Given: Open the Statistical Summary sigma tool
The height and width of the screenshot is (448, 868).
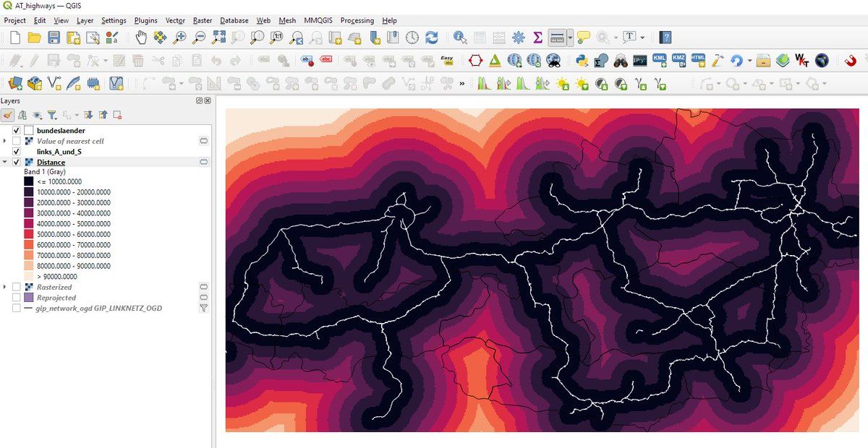Looking at the screenshot, I should click(537, 37).
